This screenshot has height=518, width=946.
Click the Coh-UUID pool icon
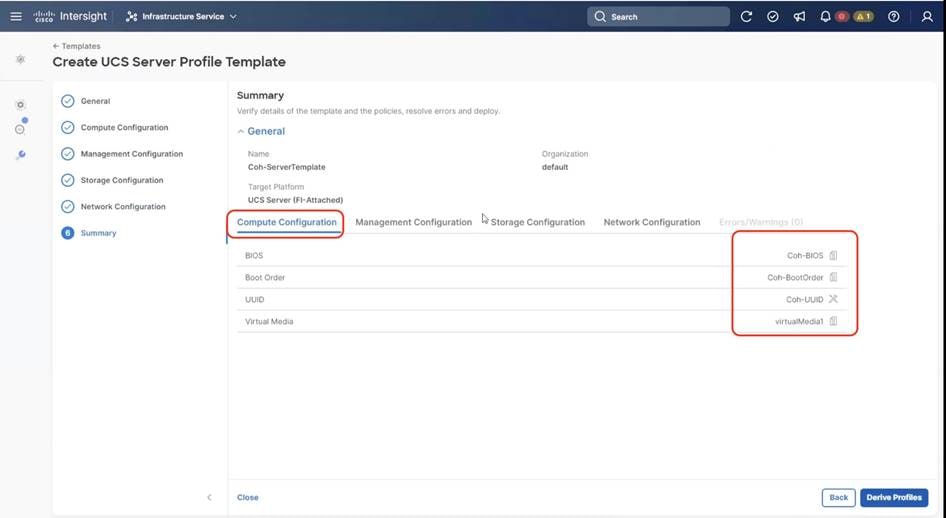point(833,299)
